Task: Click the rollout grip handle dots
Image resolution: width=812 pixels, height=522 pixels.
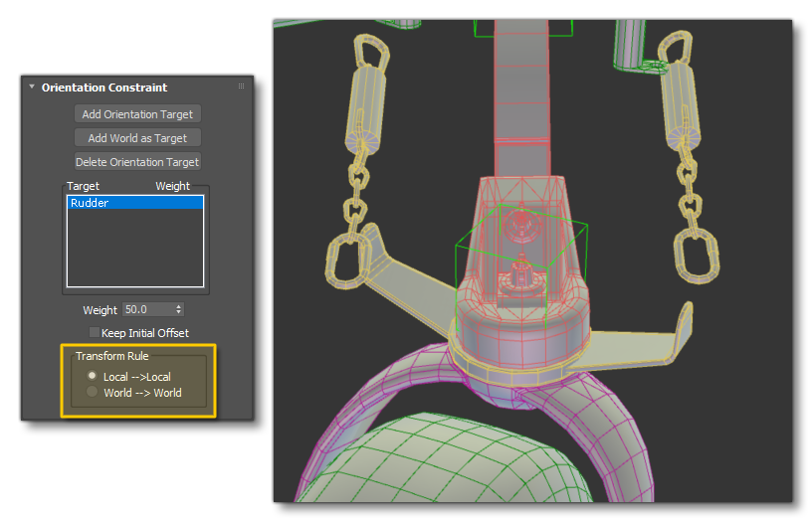Action: (241, 87)
